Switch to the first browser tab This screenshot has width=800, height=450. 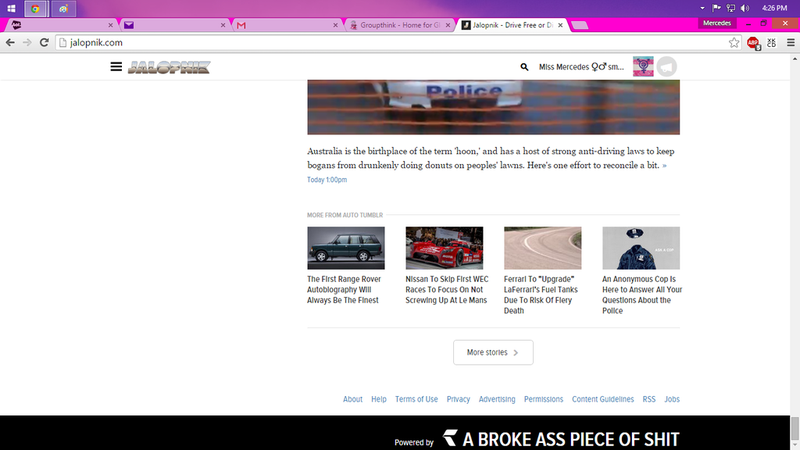(x=60, y=24)
